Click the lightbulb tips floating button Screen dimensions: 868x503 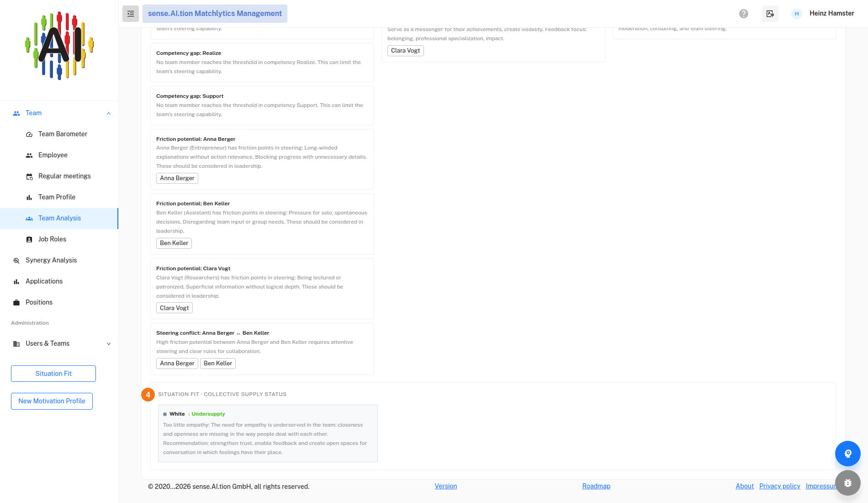[848, 454]
